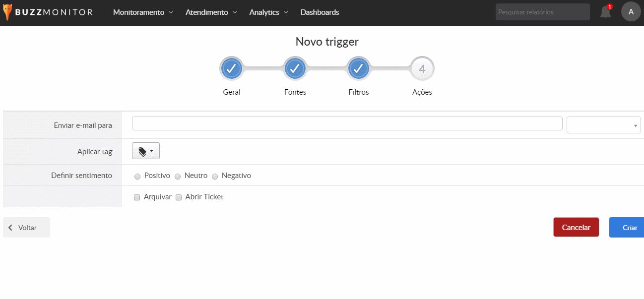The width and height of the screenshot is (644, 299).
Task: Click the Buzzmonitor fox logo
Action: [7, 12]
